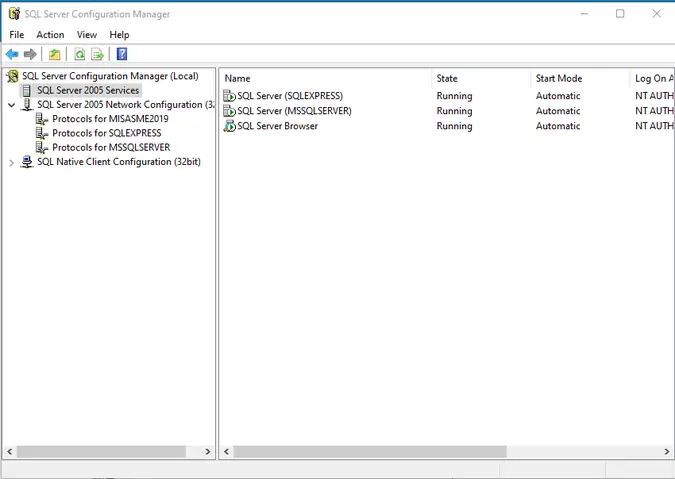Viewport: 675px width, 479px height.
Task: Click the icon beside Protocols for MSSQLSERVER
Action: (x=42, y=148)
